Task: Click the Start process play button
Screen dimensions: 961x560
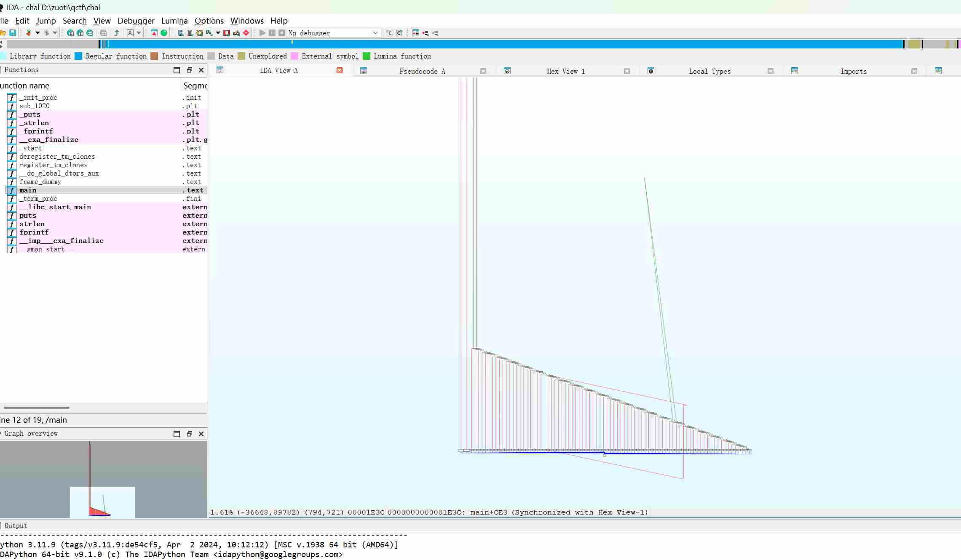Action: click(x=262, y=33)
